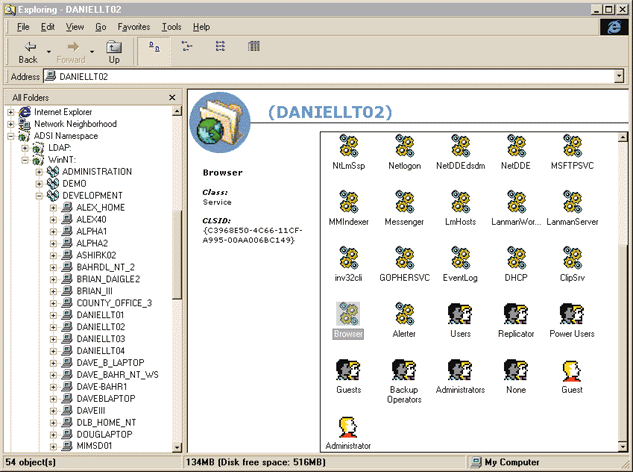Viewport: 633px width, 472px height.
Task: Select the LanmanServer service icon
Action: (572, 202)
